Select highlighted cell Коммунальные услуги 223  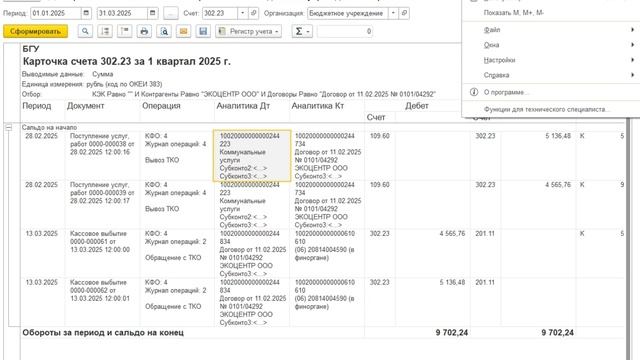click(252, 156)
